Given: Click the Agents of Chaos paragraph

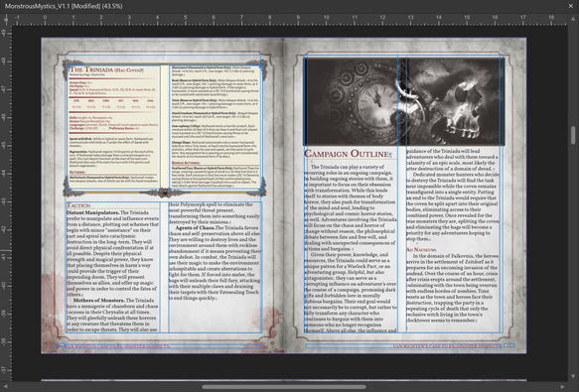Looking at the screenshot, I should 215,263.
